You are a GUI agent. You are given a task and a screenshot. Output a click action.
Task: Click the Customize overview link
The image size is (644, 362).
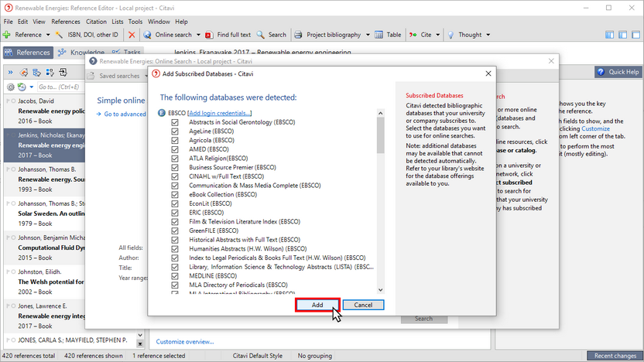click(x=185, y=341)
